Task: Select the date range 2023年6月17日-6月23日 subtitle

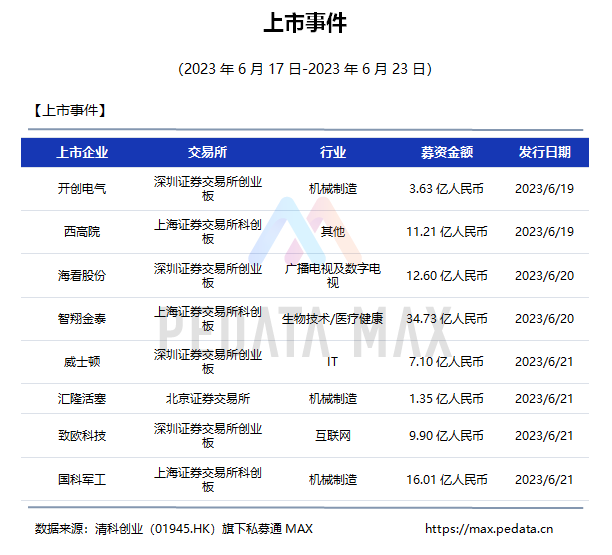Action: click(305, 69)
